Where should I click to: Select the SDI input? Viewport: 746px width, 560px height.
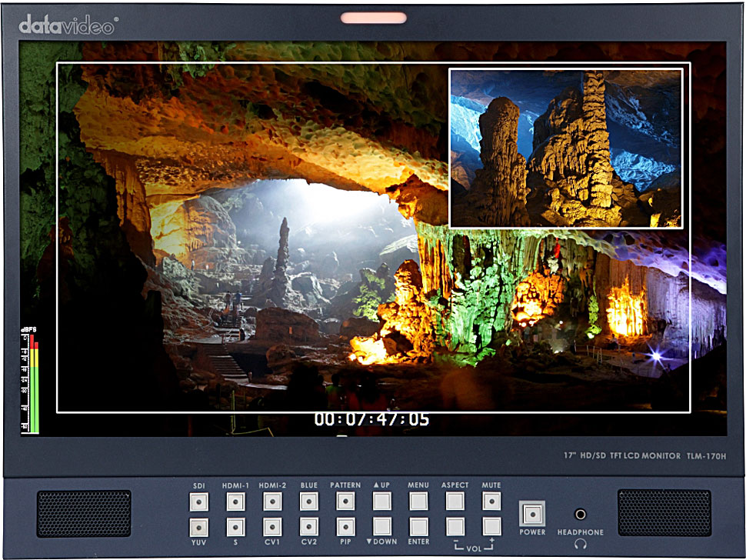coord(198,502)
